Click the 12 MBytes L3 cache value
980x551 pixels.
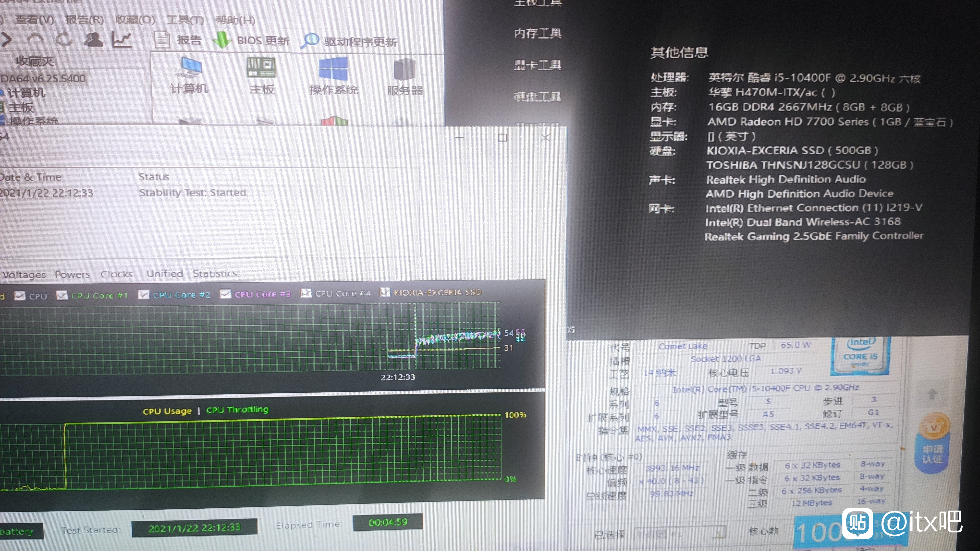[x=811, y=503]
